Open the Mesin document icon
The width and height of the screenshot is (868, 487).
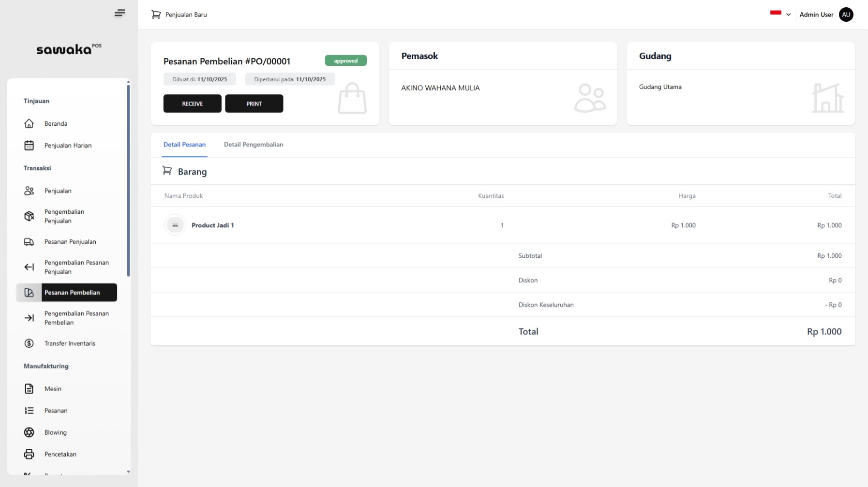point(29,389)
